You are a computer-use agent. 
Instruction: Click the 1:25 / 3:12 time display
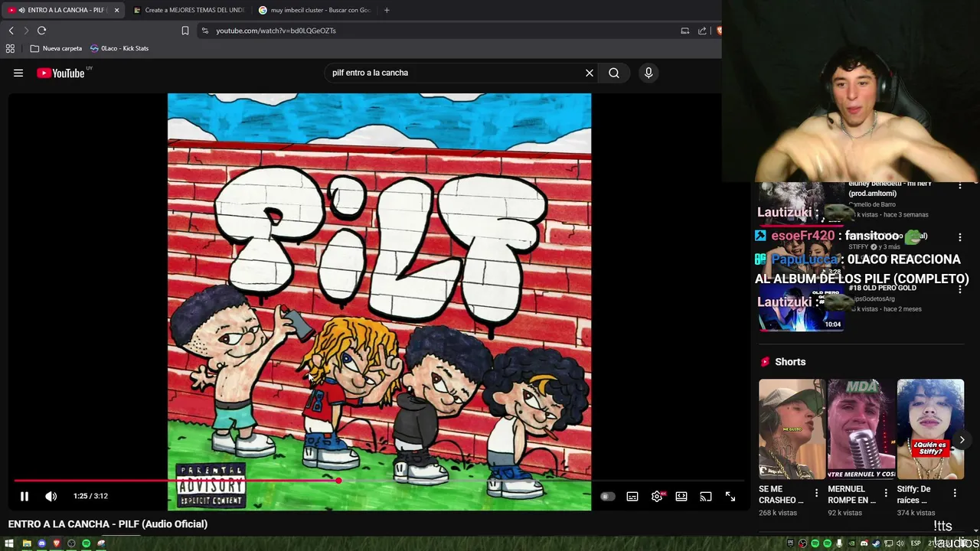pos(90,496)
